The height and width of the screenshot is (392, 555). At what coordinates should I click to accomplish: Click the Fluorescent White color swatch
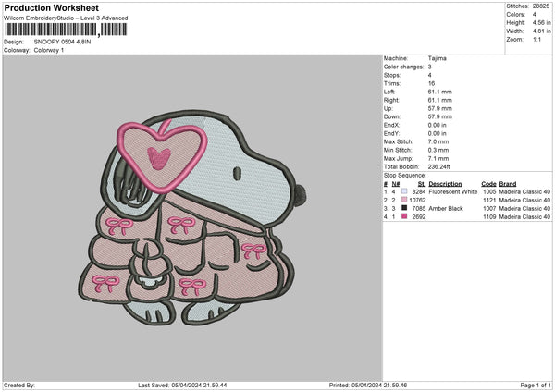click(404, 191)
